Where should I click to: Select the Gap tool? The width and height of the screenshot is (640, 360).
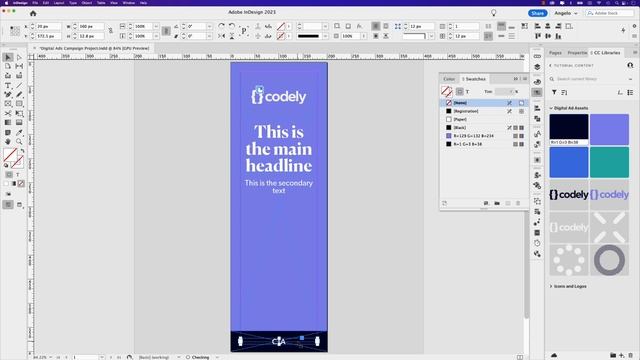point(19,66)
